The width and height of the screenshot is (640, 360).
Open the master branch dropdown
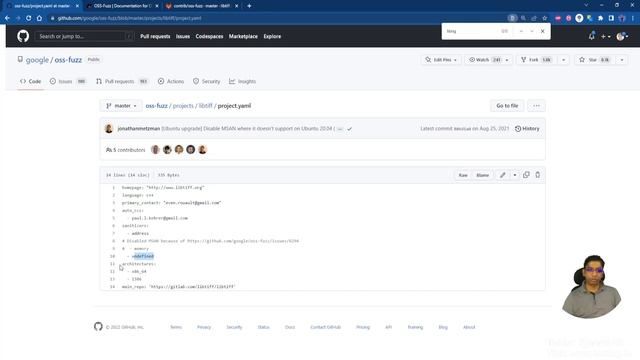(121, 106)
